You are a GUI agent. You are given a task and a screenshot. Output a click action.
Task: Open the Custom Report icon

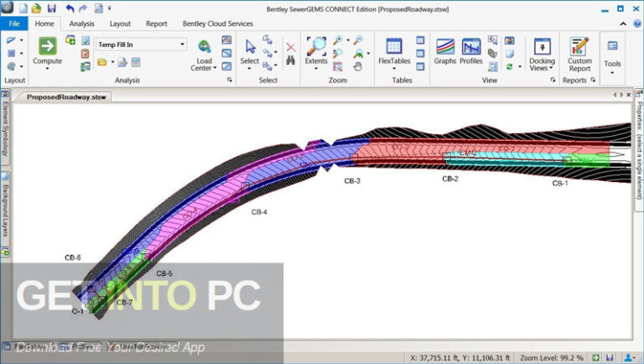579,46
